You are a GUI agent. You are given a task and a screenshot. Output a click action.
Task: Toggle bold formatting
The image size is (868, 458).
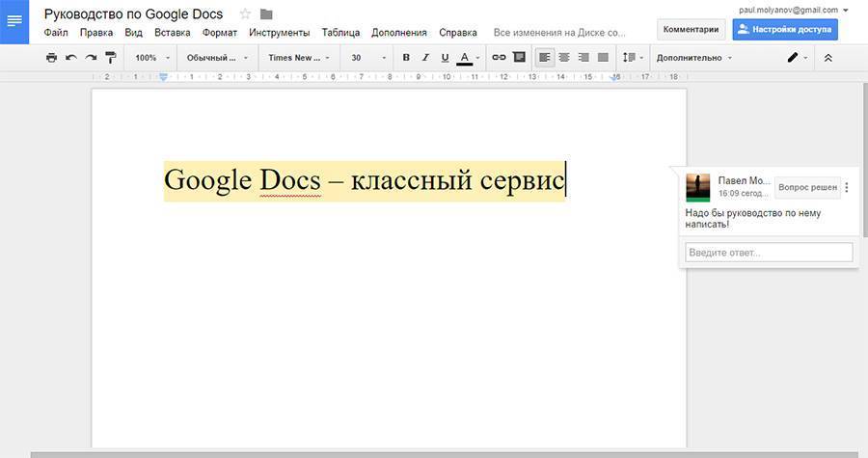click(406, 58)
